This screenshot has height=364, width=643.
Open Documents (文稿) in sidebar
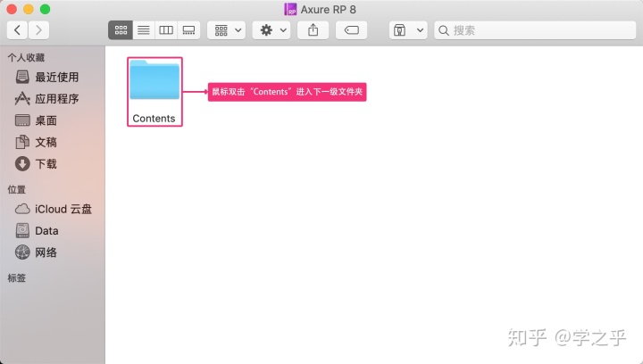click(x=46, y=142)
